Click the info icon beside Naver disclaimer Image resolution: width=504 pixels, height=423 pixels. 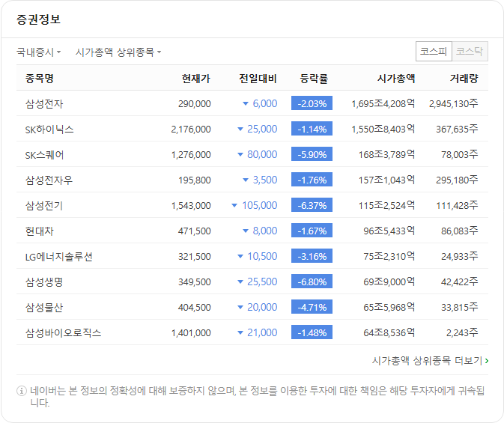tap(21, 391)
